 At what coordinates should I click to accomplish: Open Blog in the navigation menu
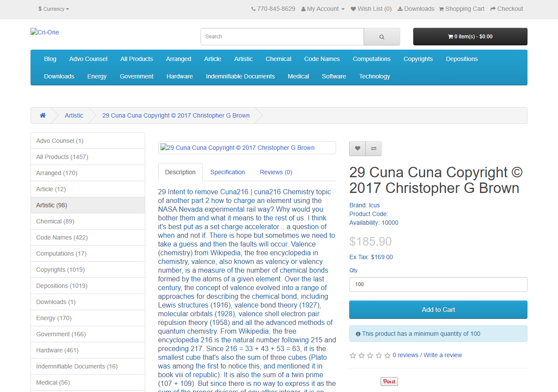[50, 59]
